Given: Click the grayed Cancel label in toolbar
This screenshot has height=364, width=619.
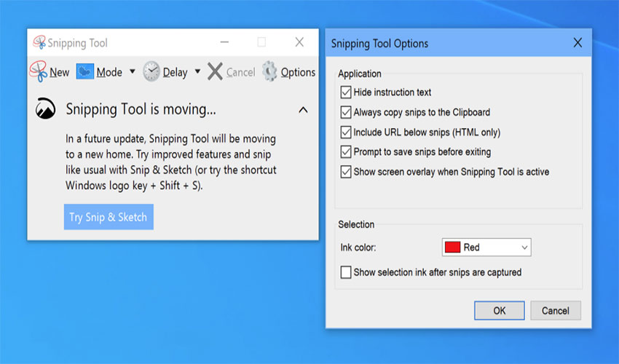Looking at the screenshot, I should pos(240,72).
